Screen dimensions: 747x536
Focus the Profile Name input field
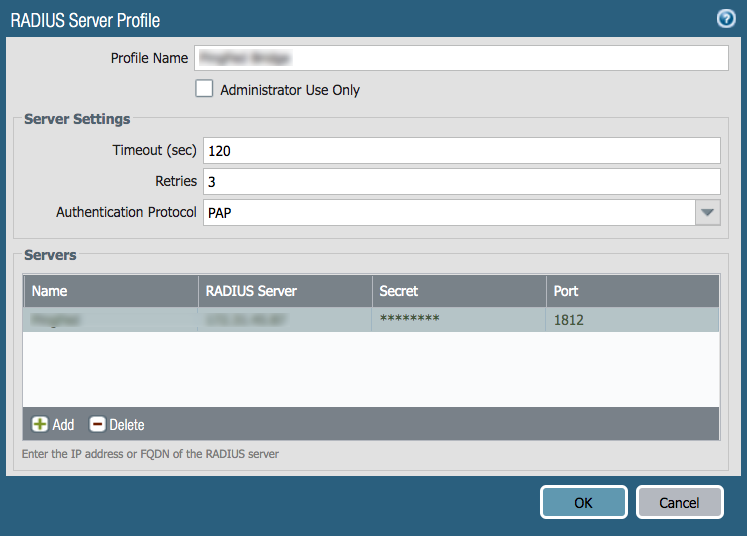[x=461, y=58]
